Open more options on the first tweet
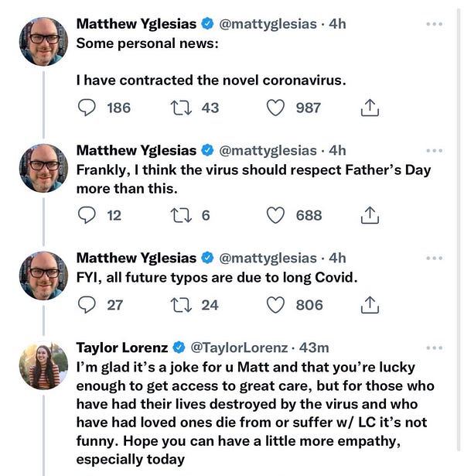 (x=435, y=24)
